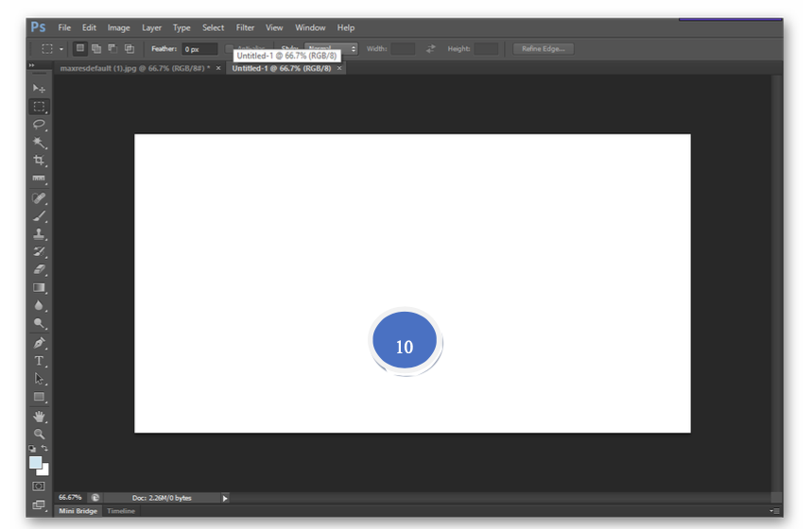The height and width of the screenshot is (529, 812).
Task: Select the Move tool
Action: coord(39,88)
